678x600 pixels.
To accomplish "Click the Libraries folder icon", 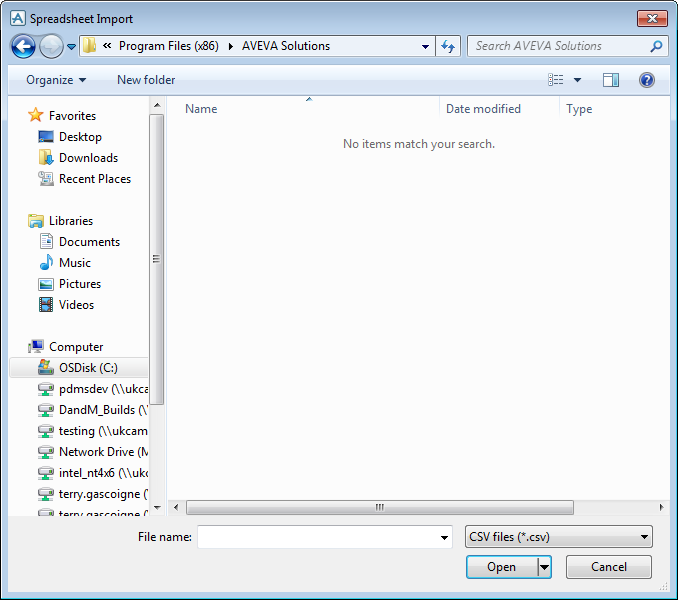I will (x=35, y=221).
